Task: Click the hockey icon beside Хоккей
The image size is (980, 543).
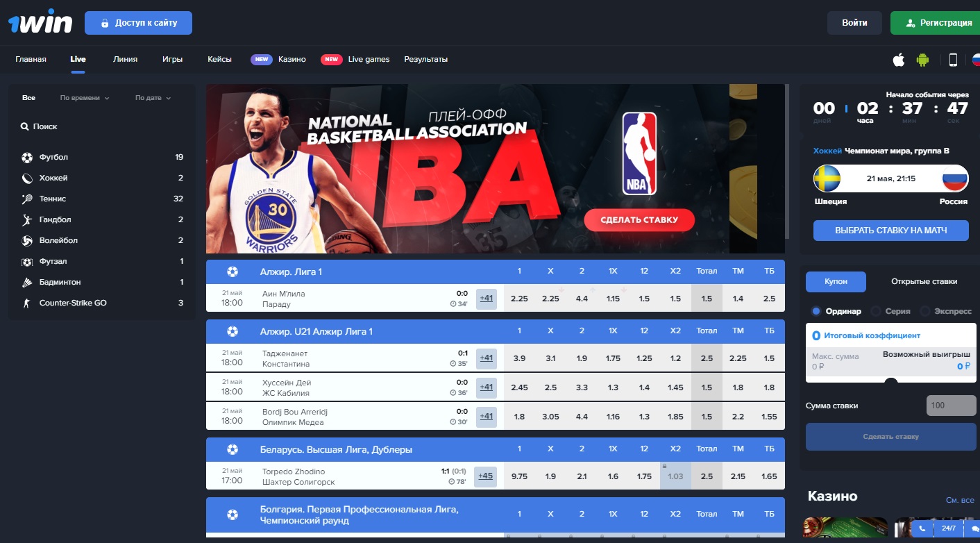Action: point(27,178)
